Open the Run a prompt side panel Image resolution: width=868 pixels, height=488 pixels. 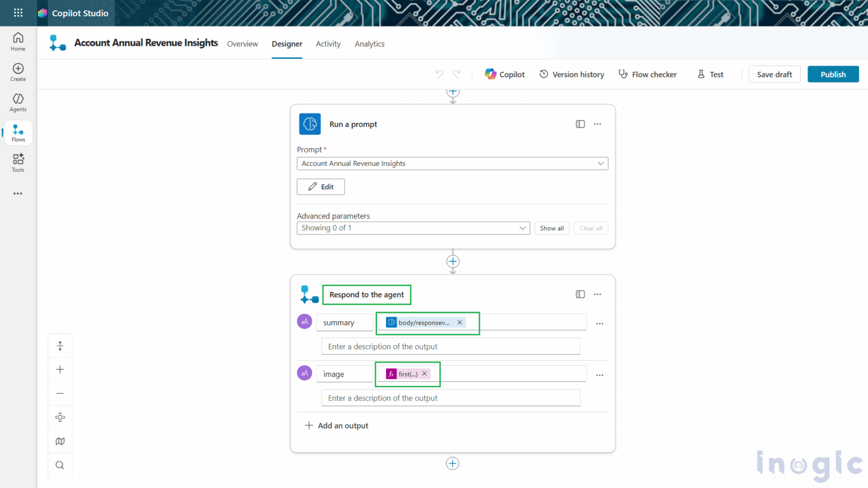pyautogui.click(x=580, y=124)
